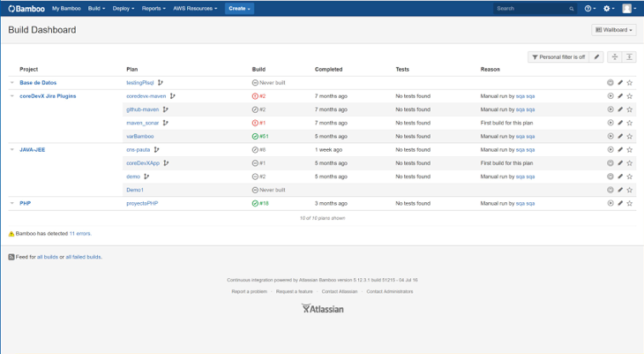Edit the coreDevXApp plan
This screenshot has width=644, height=354.
coord(620,162)
